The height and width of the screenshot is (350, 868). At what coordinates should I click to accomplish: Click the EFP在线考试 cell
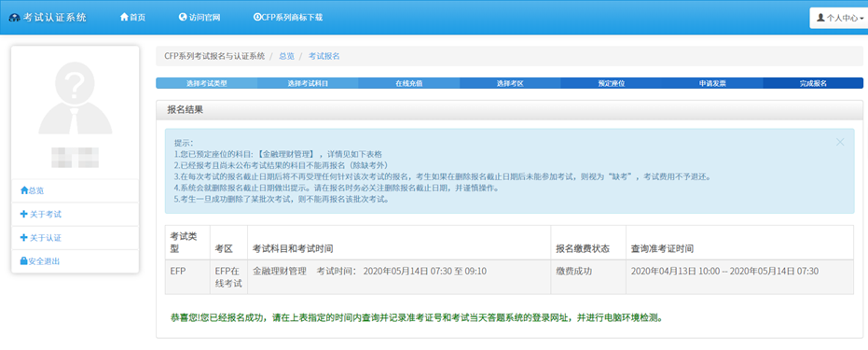228,277
